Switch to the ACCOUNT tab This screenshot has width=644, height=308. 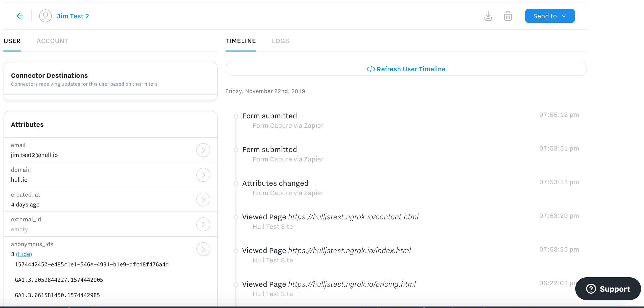(52, 41)
